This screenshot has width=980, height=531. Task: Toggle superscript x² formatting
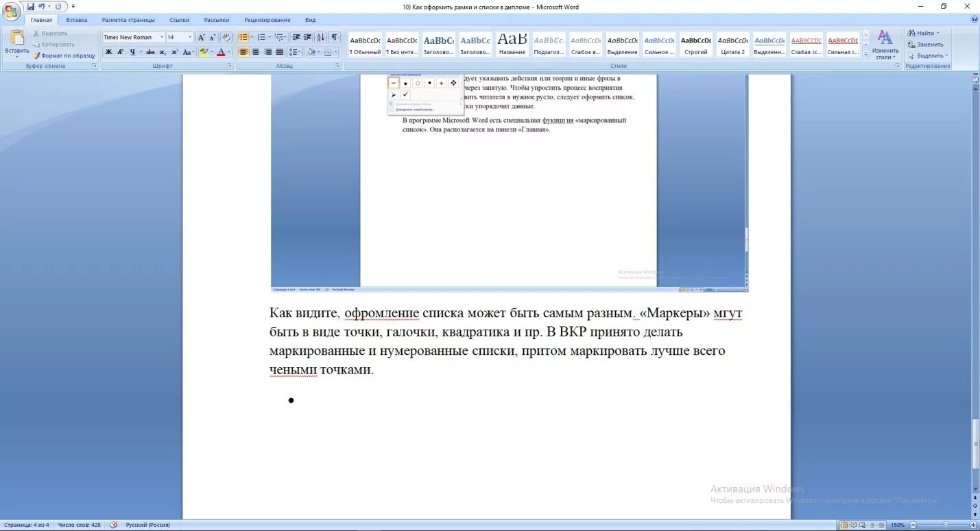click(174, 52)
